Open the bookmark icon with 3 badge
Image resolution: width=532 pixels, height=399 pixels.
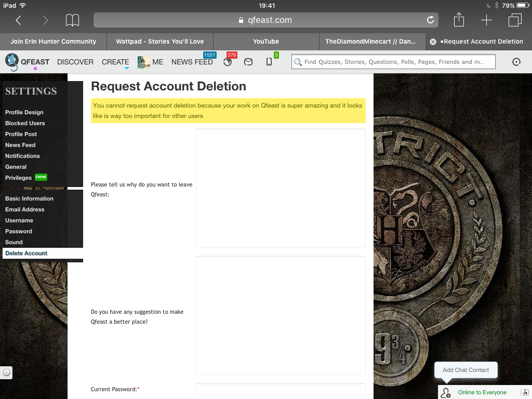pyautogui.click(x=269, y=62)
